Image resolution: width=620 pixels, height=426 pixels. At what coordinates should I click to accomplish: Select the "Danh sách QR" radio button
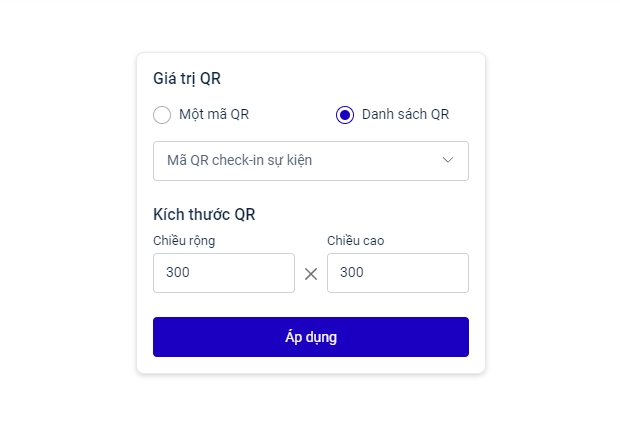coord(345,115)
